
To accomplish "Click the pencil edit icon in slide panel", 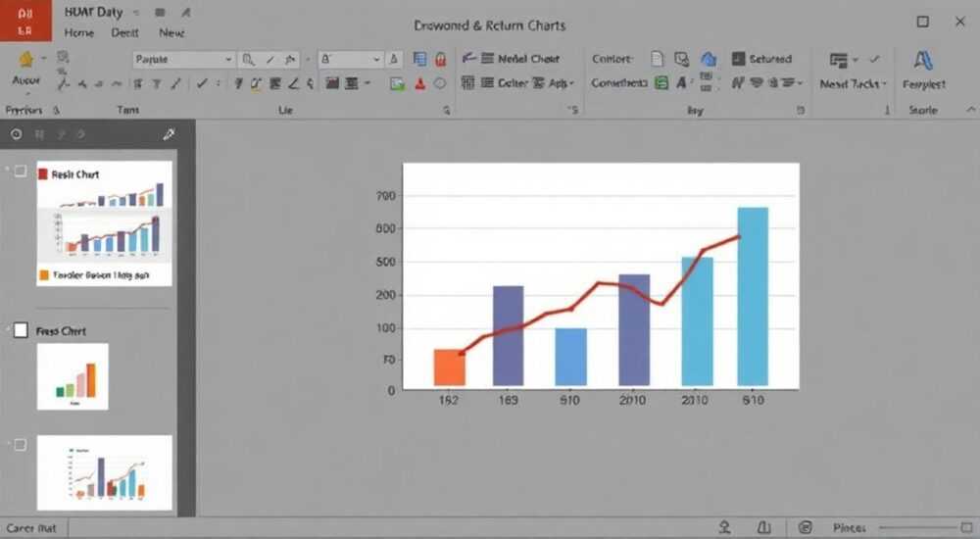I will [x=169, y=134].
